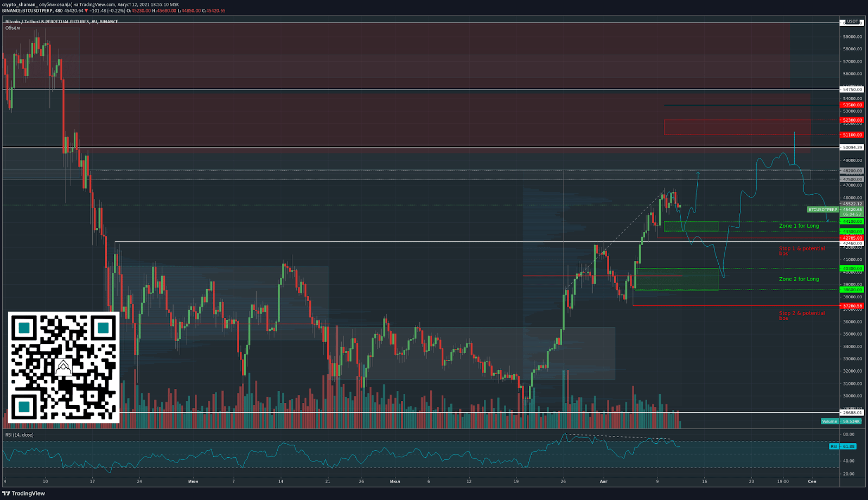868x500 pixels.
Task: Select the red rectangle near 52300
Action: 737,127
